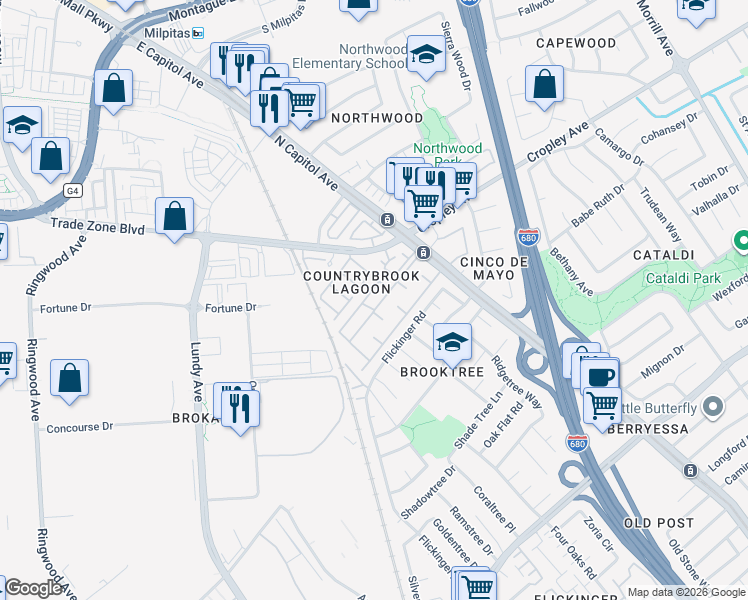Click the Milpitas BART station icon
748x600 pixels.
[197, 33]
